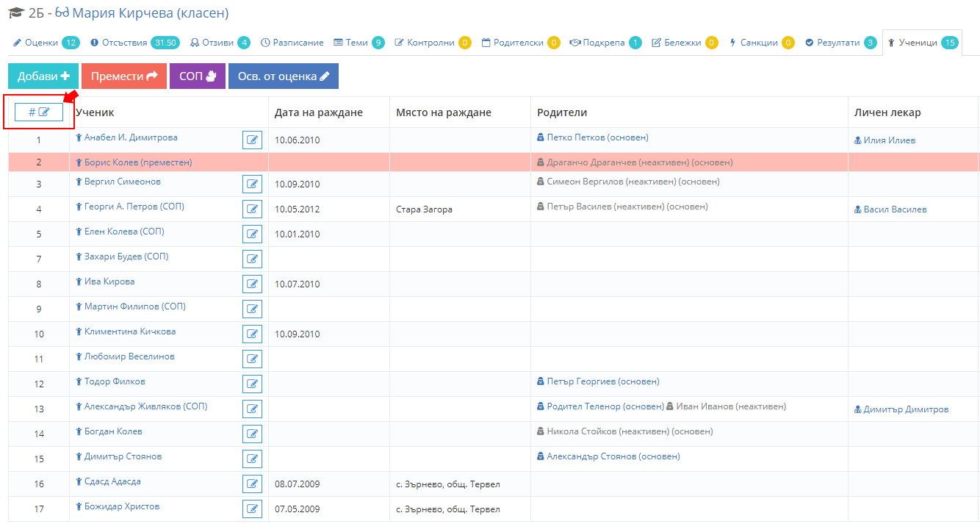This screenshot has width=980, height=524.
Task: Open doctor link Димитър Димитров
Action: point(905,409)
